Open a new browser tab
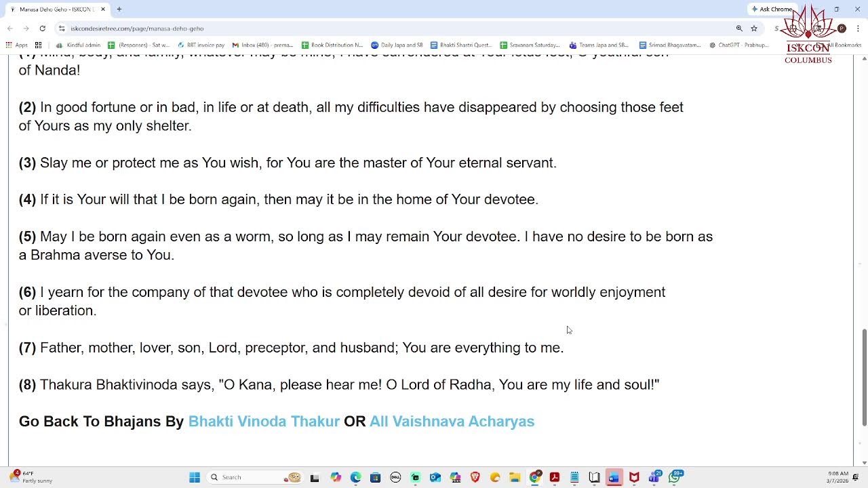 119,9
